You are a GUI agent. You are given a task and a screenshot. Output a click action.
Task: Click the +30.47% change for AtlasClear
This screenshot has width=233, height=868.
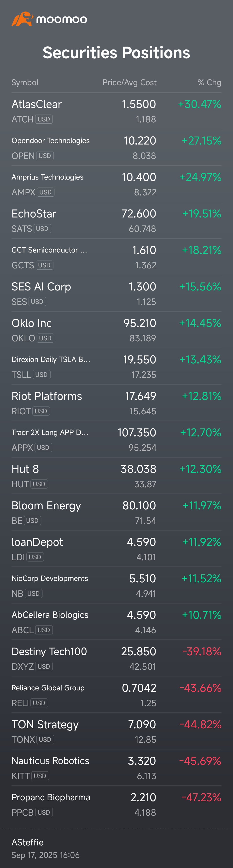199,104
